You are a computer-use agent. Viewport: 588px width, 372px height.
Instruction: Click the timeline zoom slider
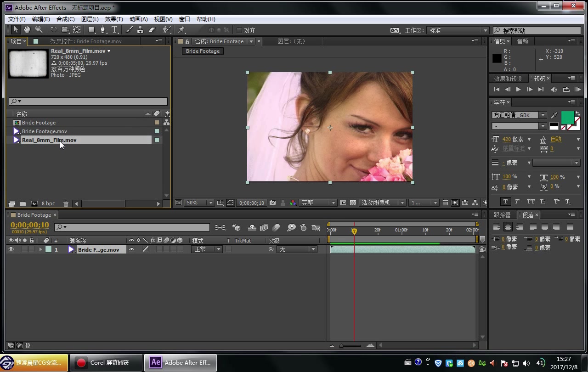click(352, 346)
